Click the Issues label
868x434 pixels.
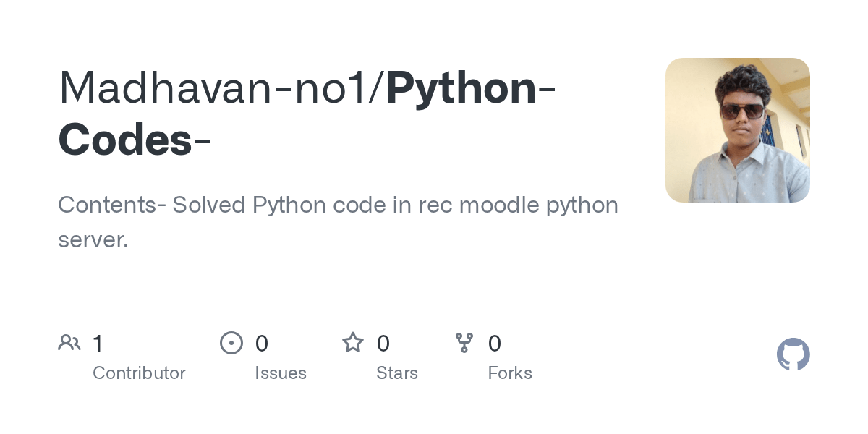click(x=281, y=373)
